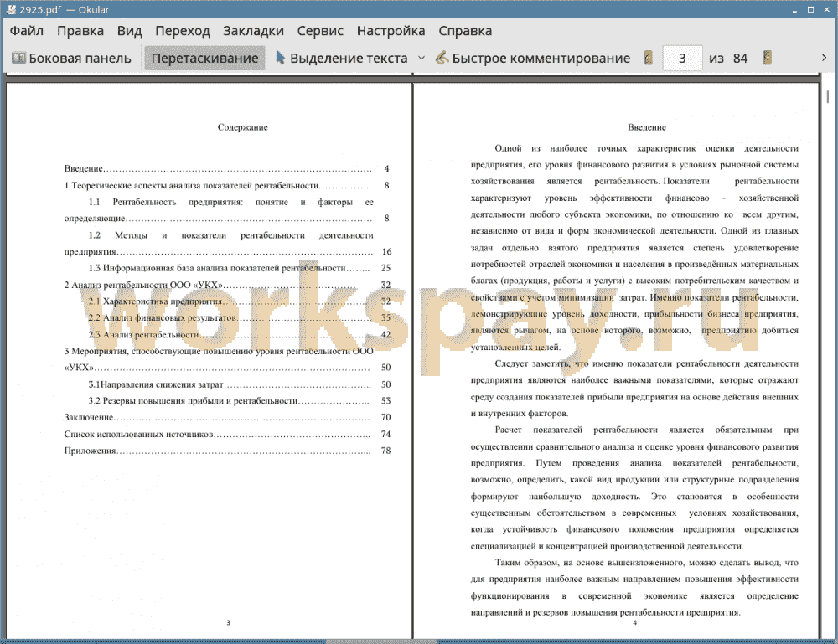Go to next page arrow icon
838x644 pixels.
tap(768, 58)
